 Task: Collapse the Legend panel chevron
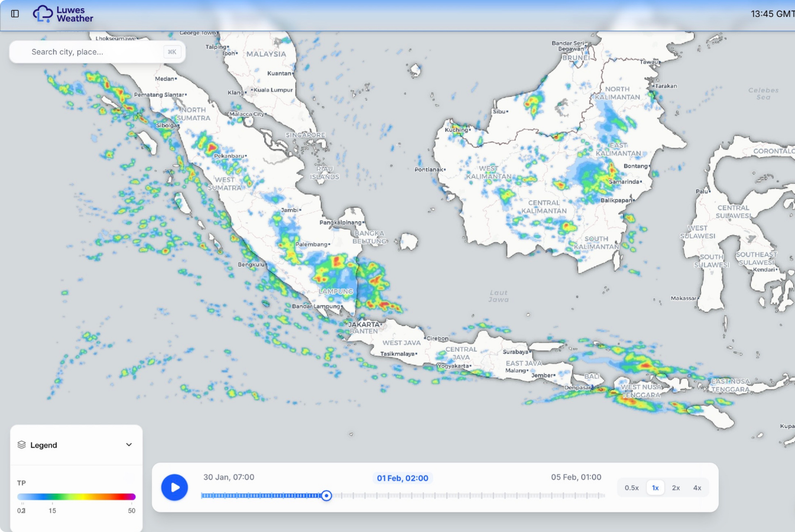tap(129, 445)
